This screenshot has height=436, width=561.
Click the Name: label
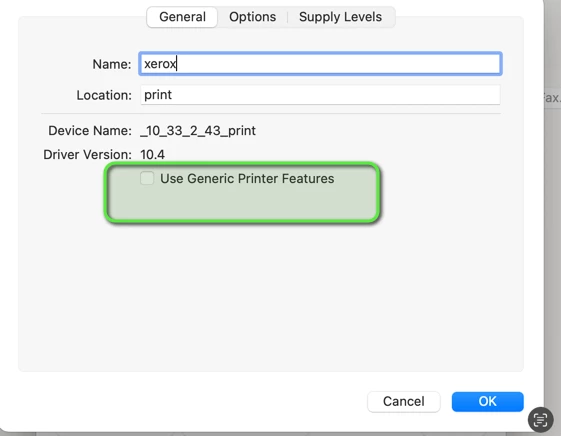point(112,64)
